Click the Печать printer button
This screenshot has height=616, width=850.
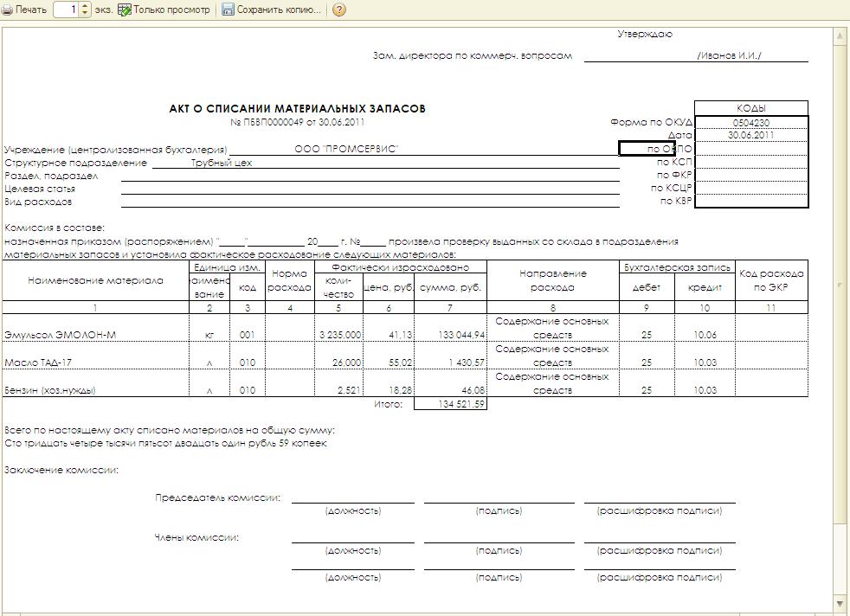tap(25, 10)
